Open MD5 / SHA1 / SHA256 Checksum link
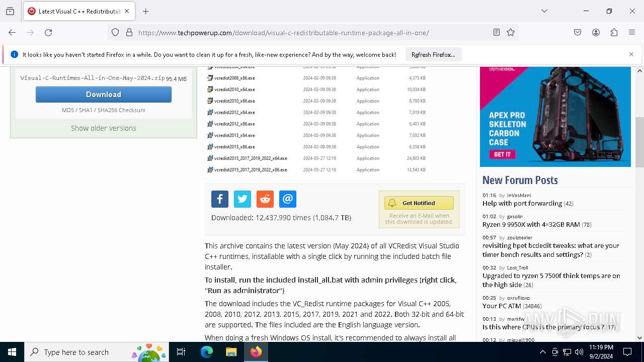Image resolution: width=644 pixels, height=362 pixels. click(104, 110)
